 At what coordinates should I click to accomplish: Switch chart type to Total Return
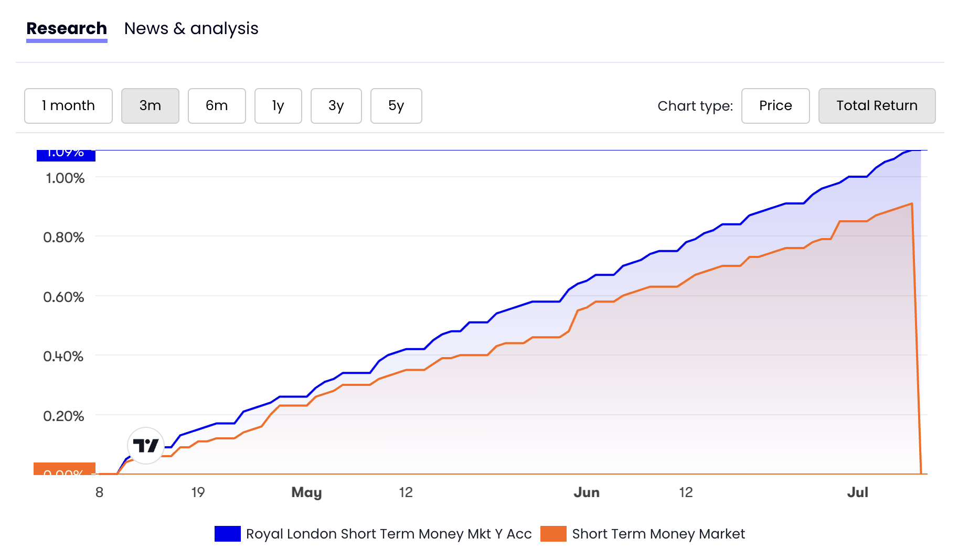pos(877,106)
